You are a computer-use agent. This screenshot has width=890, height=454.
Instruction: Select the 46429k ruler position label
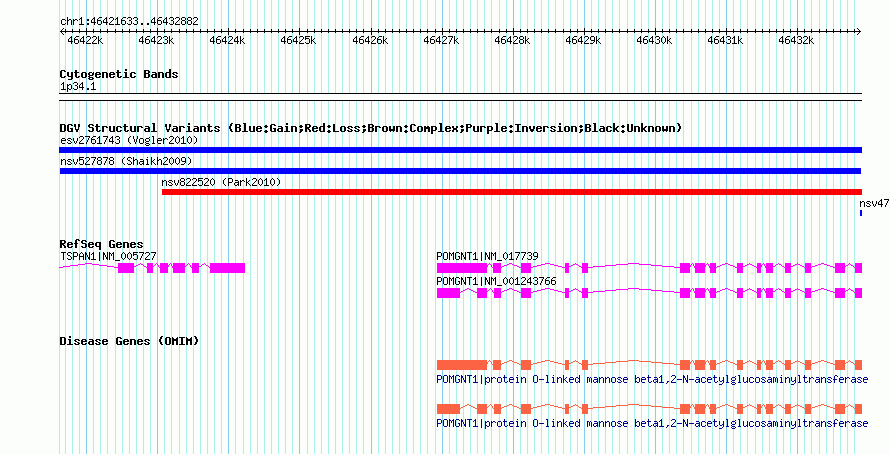(583, 40)
